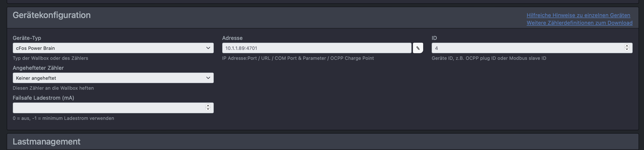Open the cFos Power Brain device selector
The image size is (644, 150).
[113, 48]
